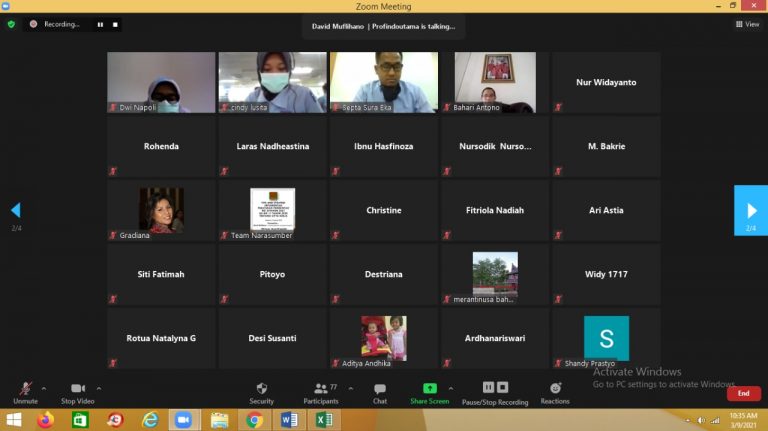Image resolution: width=768 pixels, height=431 pixels.
Task: Unmute the microphone
Action: point(25,389)
